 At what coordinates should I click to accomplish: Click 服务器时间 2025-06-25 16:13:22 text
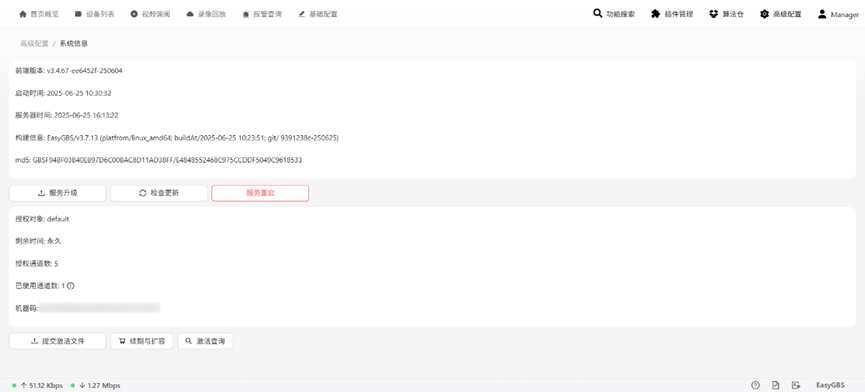pyautogui.click(x=67, y=115)
